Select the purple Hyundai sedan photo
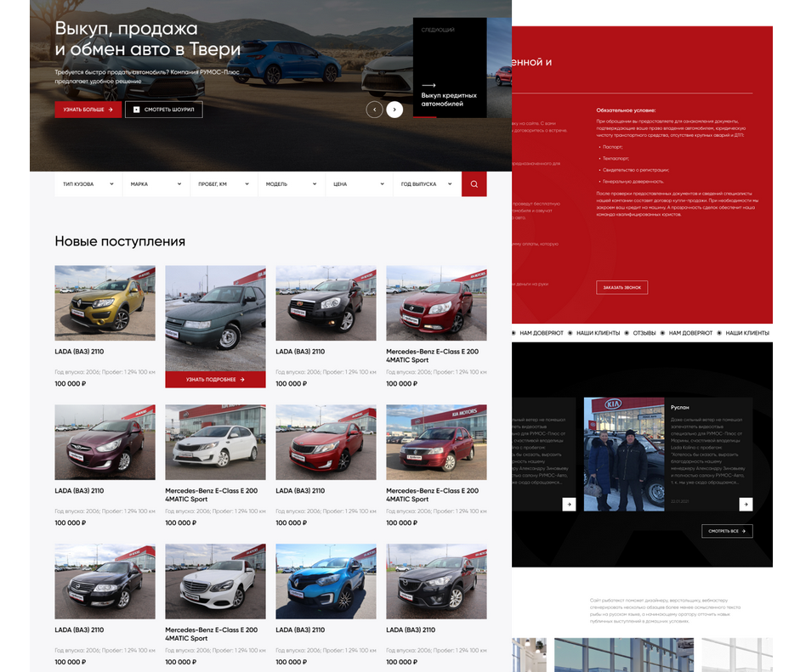 click(105, 442)
